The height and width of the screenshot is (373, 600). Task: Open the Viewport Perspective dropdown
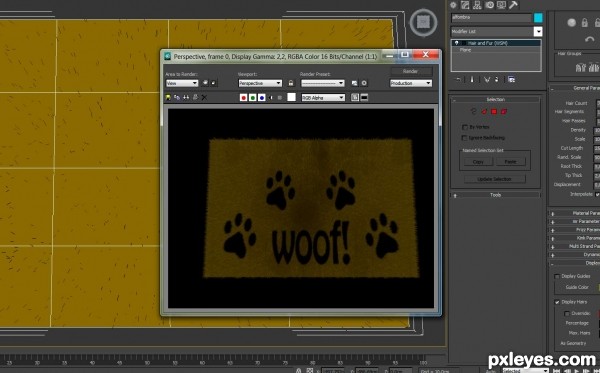(x=260, y=83)
